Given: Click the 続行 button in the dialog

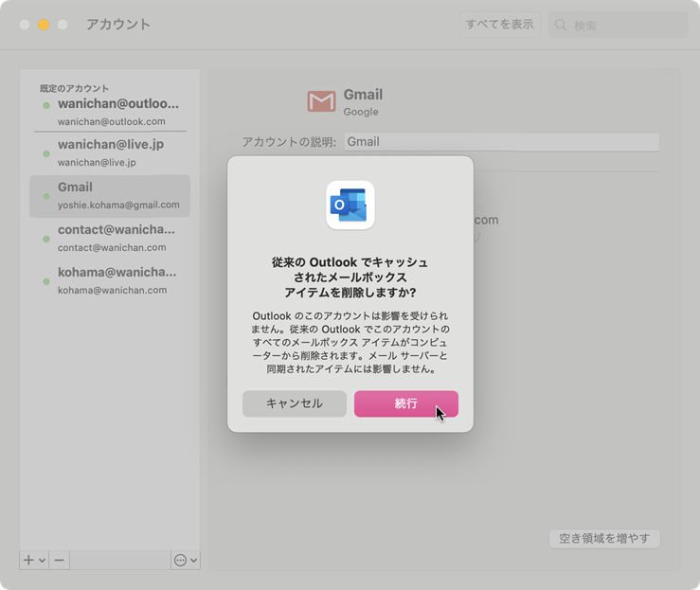Looking at the screenshot, I should click(x=405, y=403).
